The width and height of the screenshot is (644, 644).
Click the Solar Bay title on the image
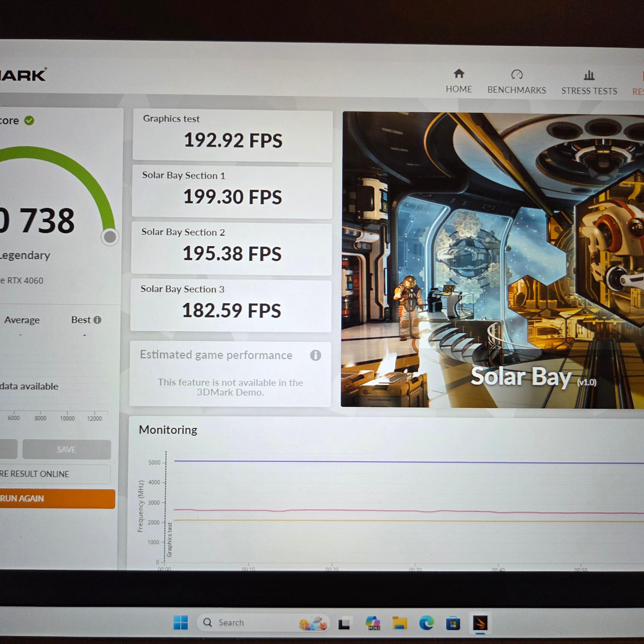click(521, 377)
